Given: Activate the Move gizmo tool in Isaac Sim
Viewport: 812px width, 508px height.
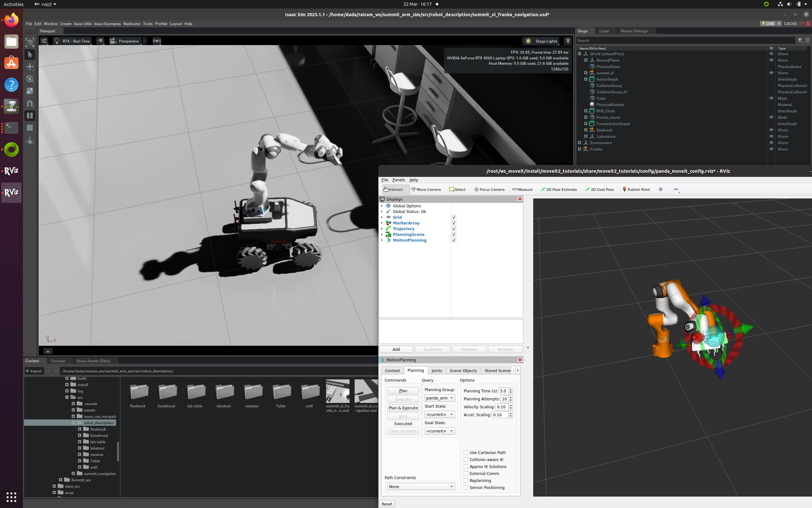Looking at the screenshot, I should (x=30, y=67).
